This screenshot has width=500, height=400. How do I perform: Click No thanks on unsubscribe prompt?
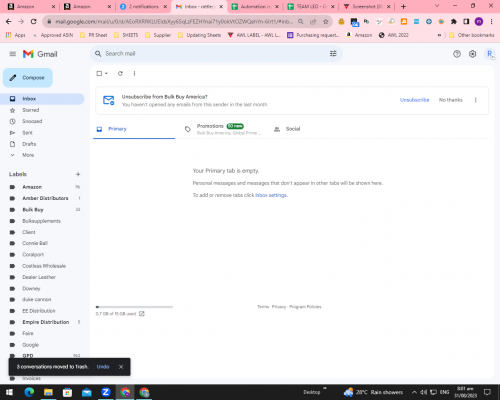click(450, 100)
